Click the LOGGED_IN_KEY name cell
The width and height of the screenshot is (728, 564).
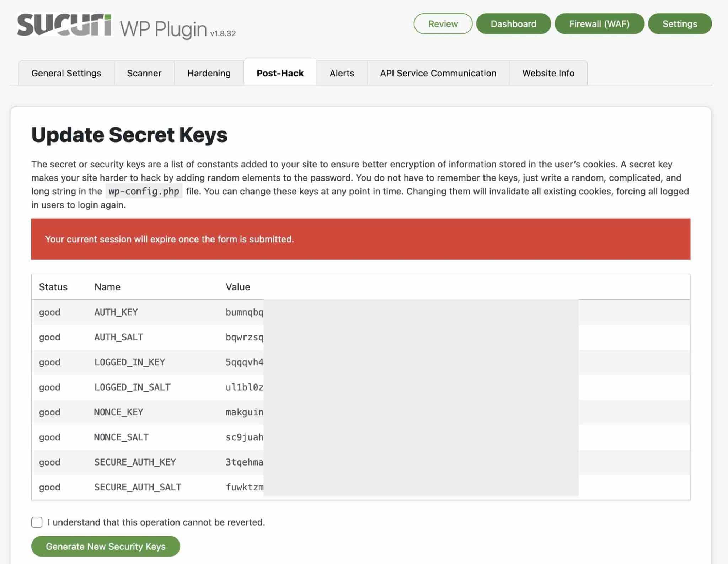[x=130, y=362]
